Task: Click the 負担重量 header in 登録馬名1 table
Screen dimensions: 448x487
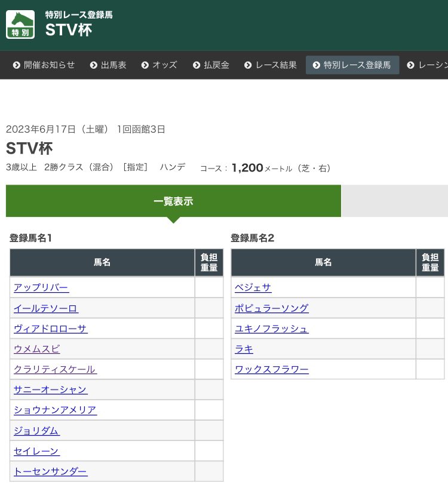Action: point(209,262)
